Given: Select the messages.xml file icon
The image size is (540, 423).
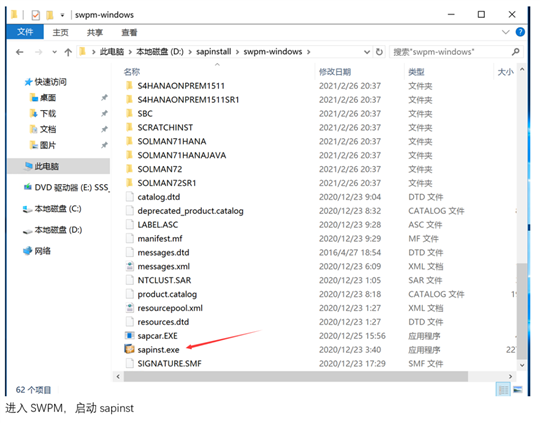Looking at the screenshot, I should (x=129, y=266).
